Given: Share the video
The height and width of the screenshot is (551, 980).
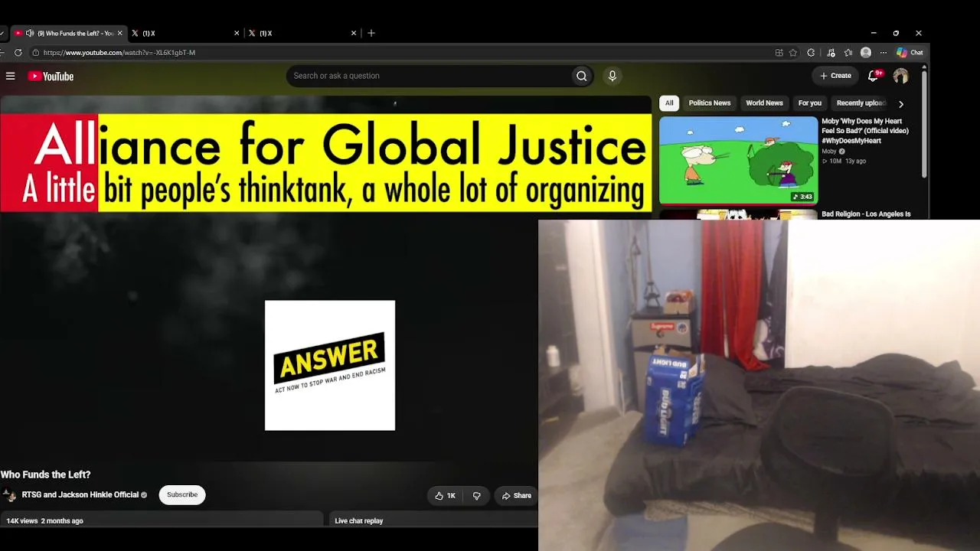Looking at the screenshot, I should 517,496.
